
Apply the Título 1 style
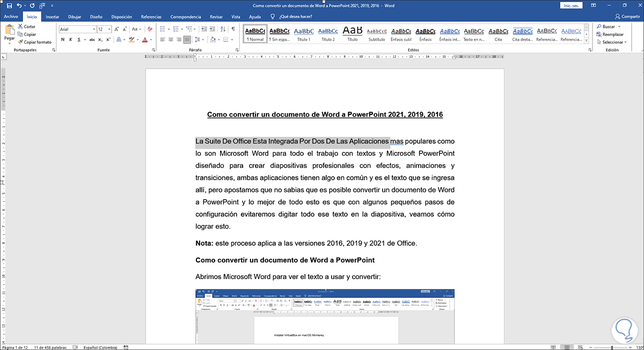click(x=304, y=33)
